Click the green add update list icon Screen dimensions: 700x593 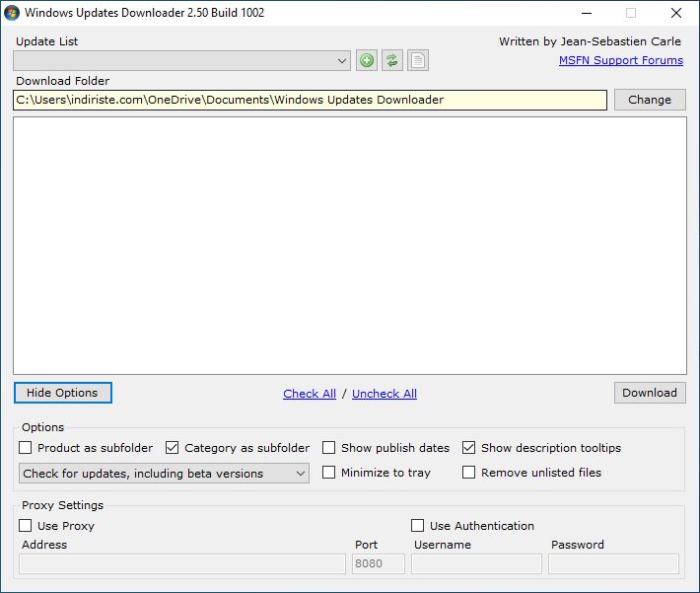367,60
